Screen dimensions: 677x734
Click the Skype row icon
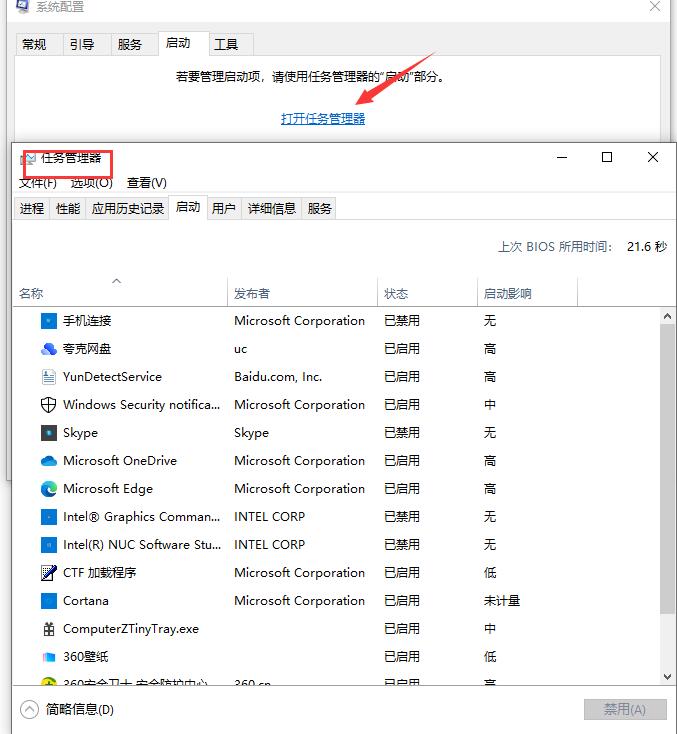pos(49,433)
